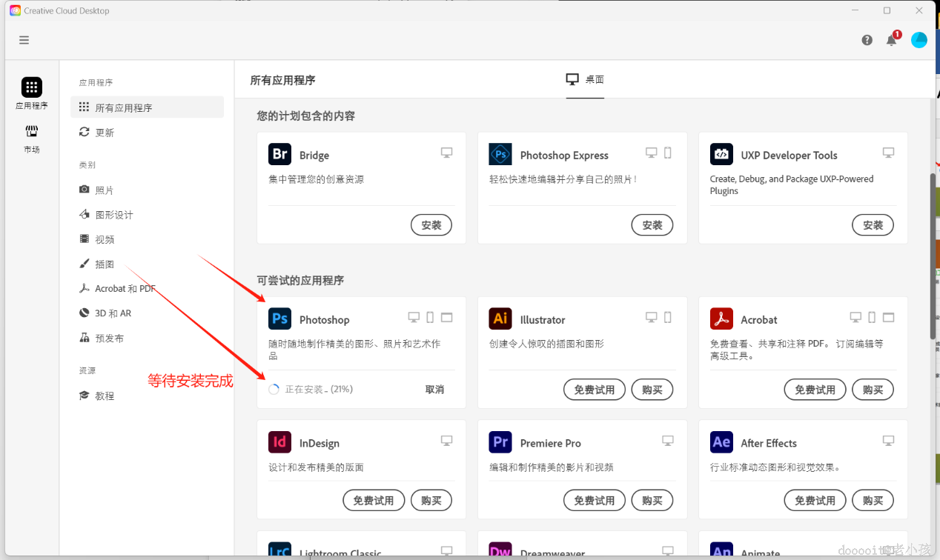Image resolution: width=940 pixels, height=560 pixels.
Task: Open the Photos (照片) category icon
Action: click(x=84, y=189)
